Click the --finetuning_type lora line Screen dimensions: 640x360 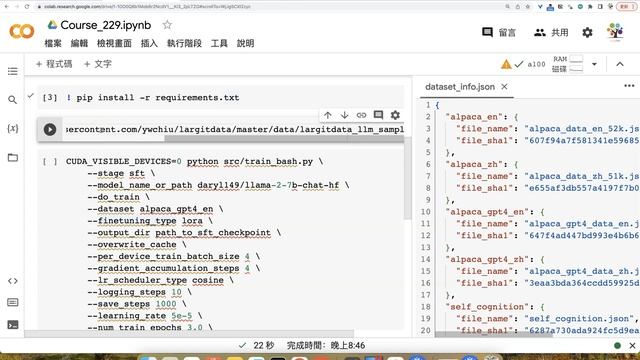[150, 221]
